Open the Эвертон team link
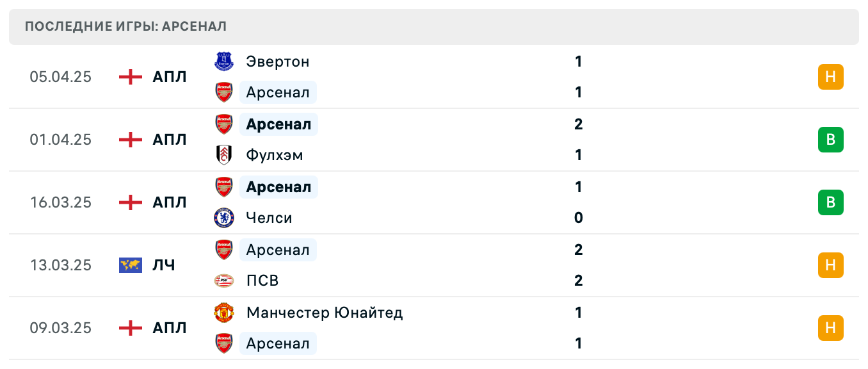 tap(278, 61)
